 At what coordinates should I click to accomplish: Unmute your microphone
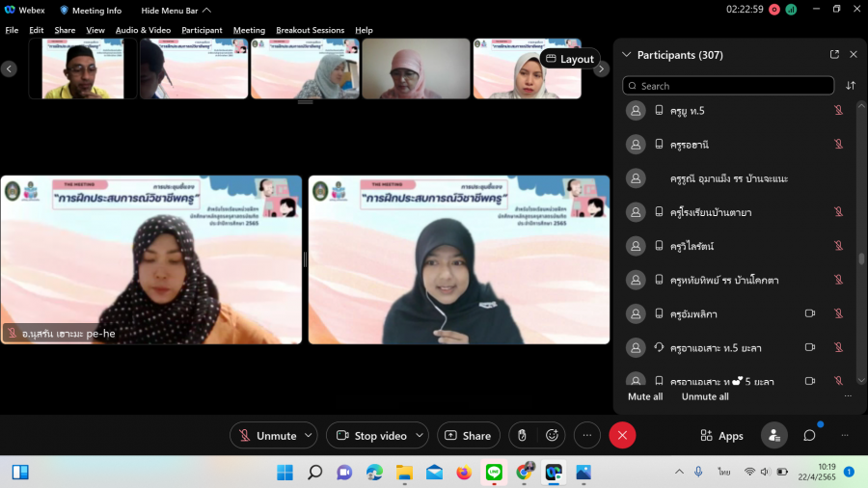point(267,436)
